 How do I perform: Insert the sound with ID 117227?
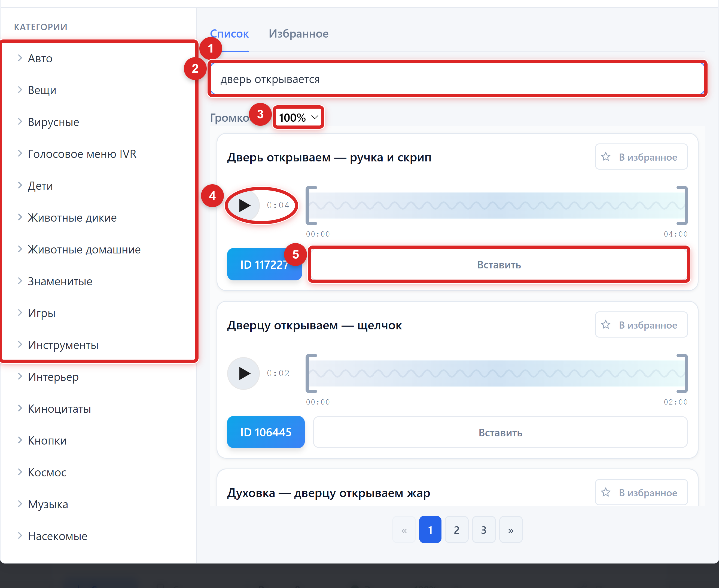click(499, 265)
